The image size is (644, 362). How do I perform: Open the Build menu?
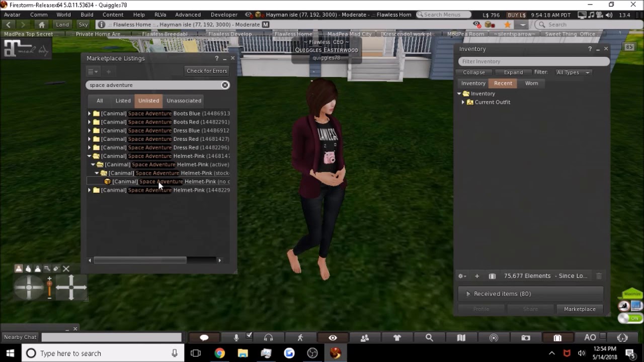tap(87, 15)
